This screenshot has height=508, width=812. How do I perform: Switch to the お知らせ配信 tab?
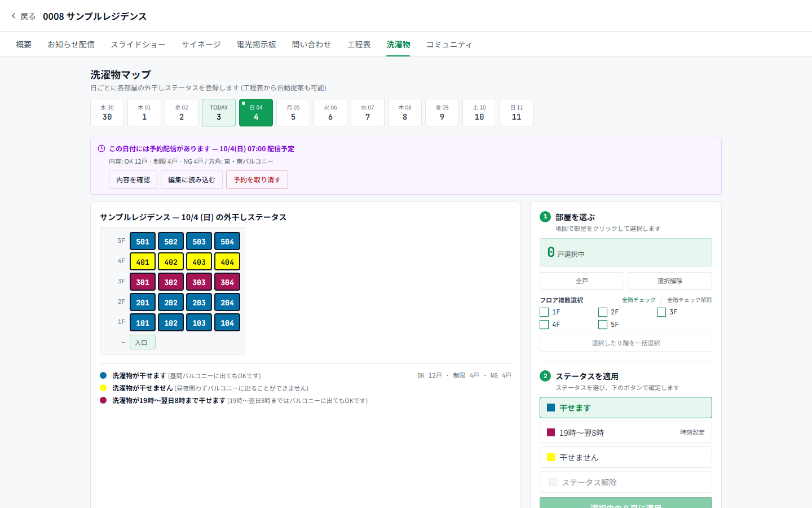[x=71, y=45]
